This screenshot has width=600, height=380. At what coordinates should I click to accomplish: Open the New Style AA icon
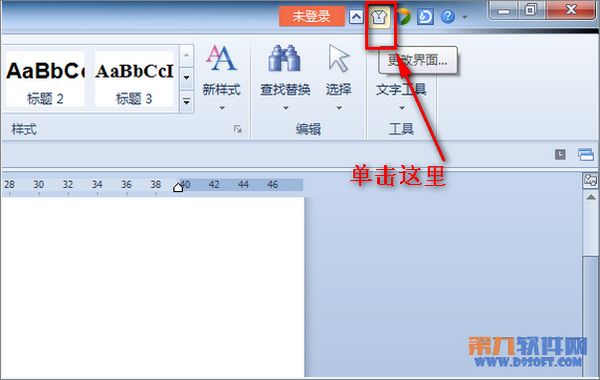click(221, 58)
